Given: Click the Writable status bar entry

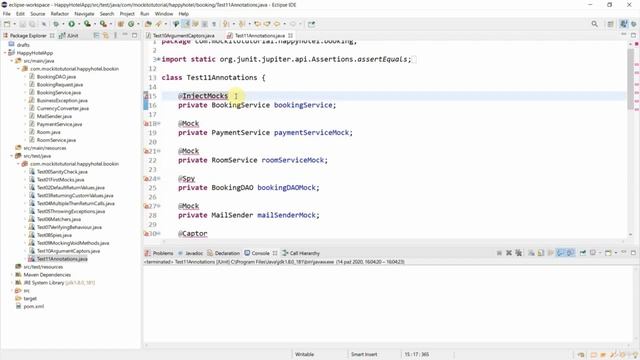Looking at the screenshot, I should 304,354.
